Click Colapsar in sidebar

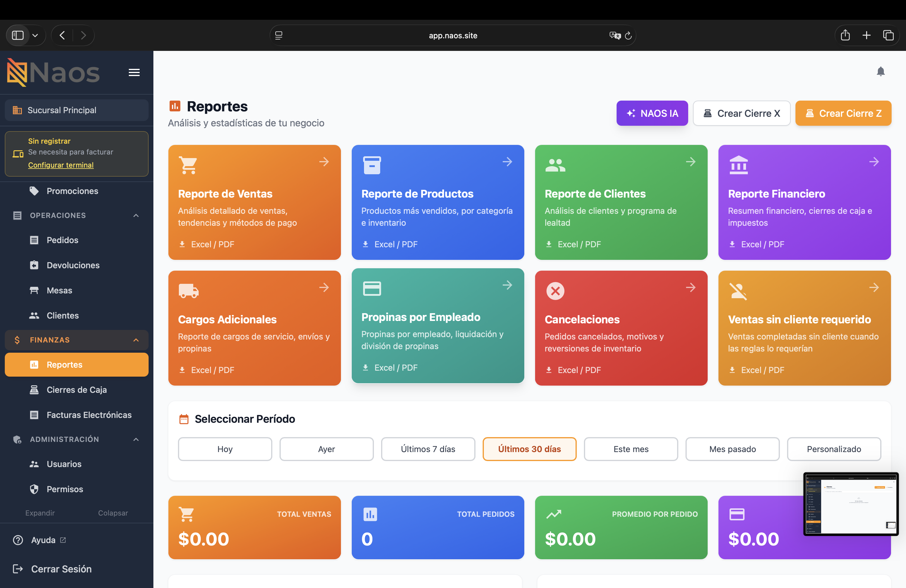tap(113, 513)
